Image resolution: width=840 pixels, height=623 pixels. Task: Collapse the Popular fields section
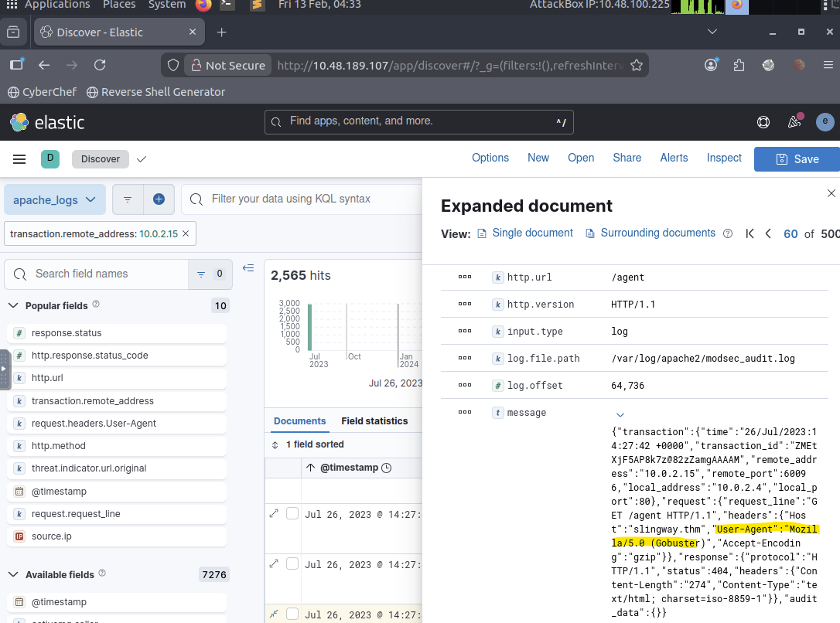point(13,306)
